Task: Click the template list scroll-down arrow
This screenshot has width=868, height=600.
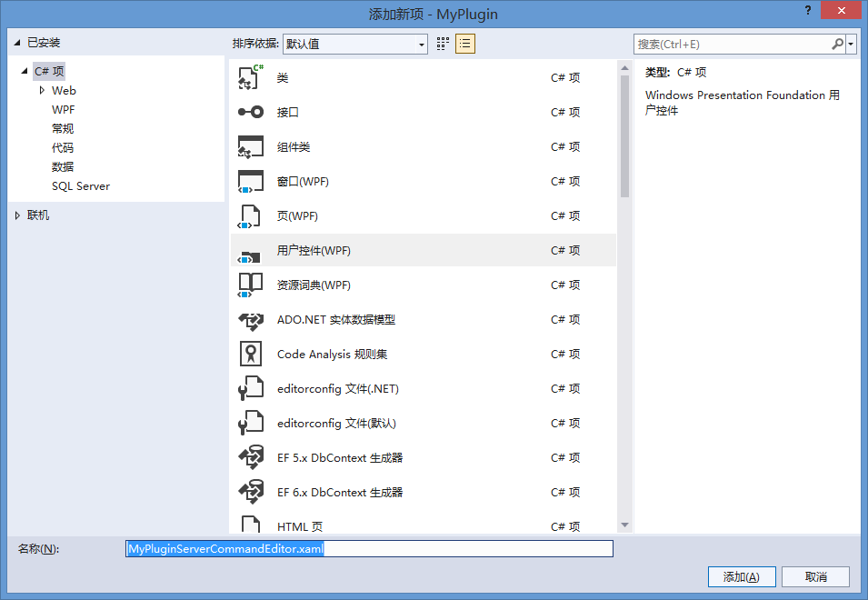Action: 625,525
